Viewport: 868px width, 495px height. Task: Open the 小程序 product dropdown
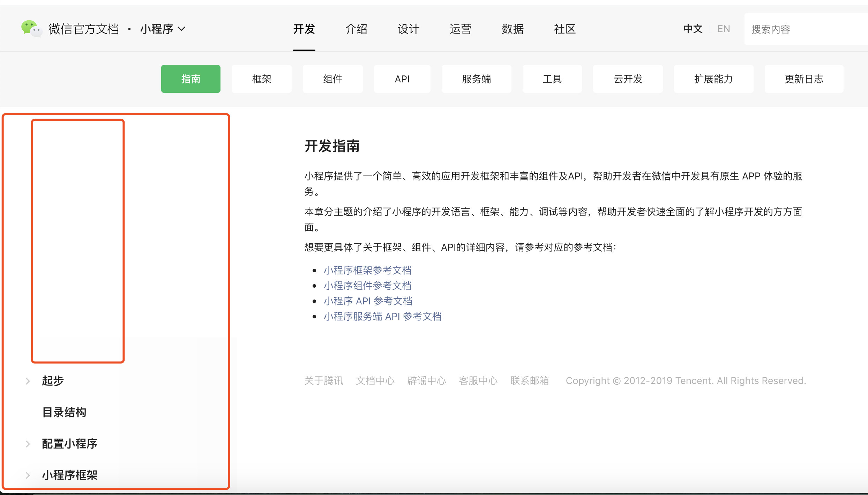click(163, 29)
